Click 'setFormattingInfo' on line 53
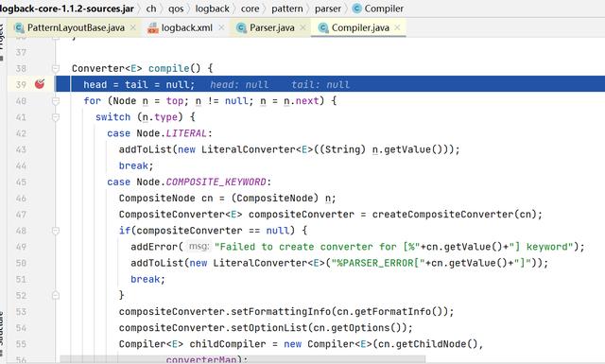 (x=281, y=311)
